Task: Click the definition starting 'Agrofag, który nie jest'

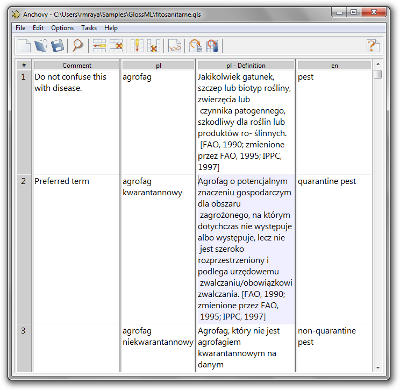Action: coord(245,348)
